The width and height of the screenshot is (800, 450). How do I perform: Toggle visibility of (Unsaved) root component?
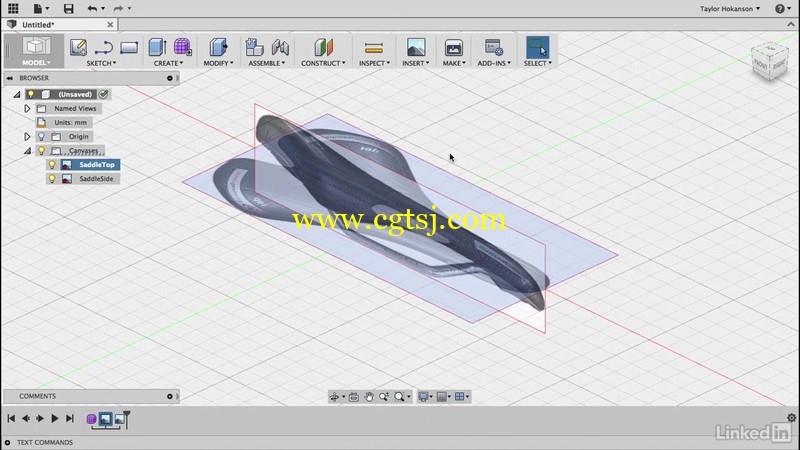[31, 94]
